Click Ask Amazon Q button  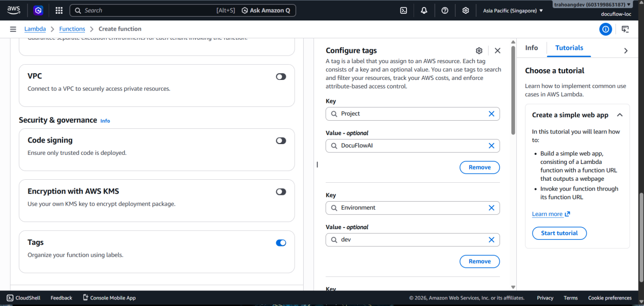click(x=266, y=10)
